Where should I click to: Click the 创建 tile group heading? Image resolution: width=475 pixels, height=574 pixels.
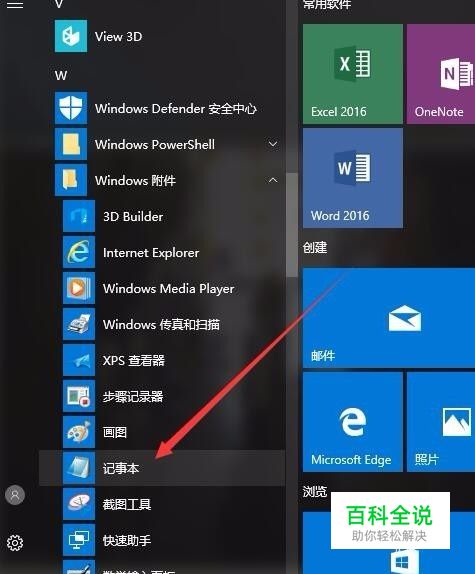(x=315, y=247)
